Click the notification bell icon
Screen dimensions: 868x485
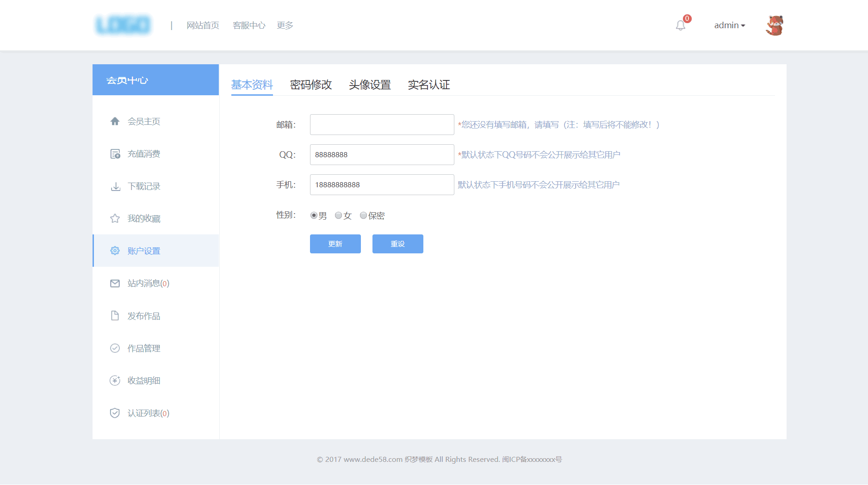(680, 25)
